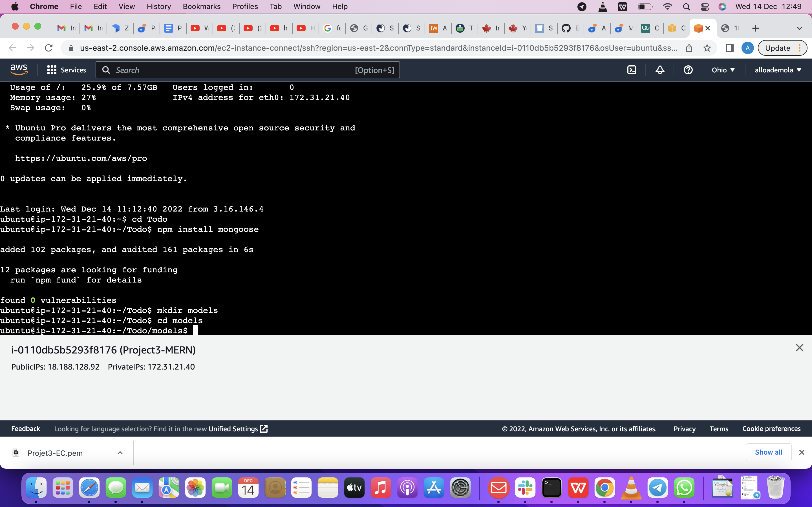The width and height of the screenshot is (812, 507).
Task: Launch CloudShell from the terminal icon
Action: point(632,70)
